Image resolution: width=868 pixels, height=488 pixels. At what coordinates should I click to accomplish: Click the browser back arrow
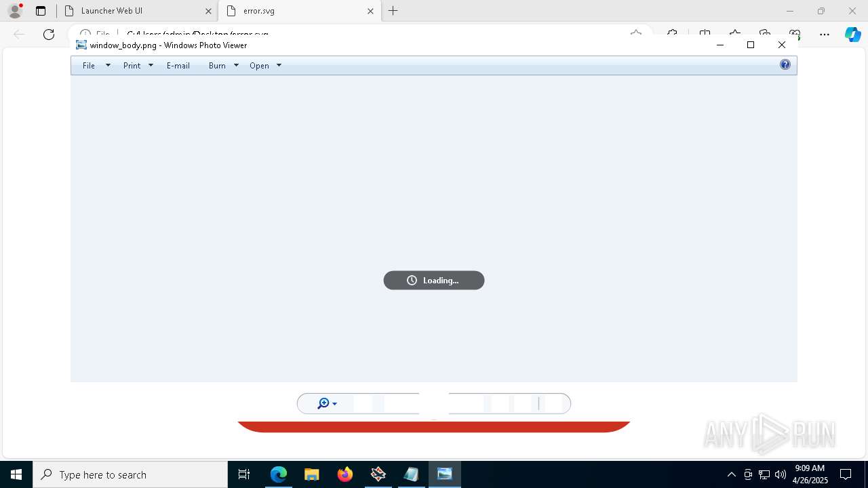pyautogui.click(x=19, y=34)
